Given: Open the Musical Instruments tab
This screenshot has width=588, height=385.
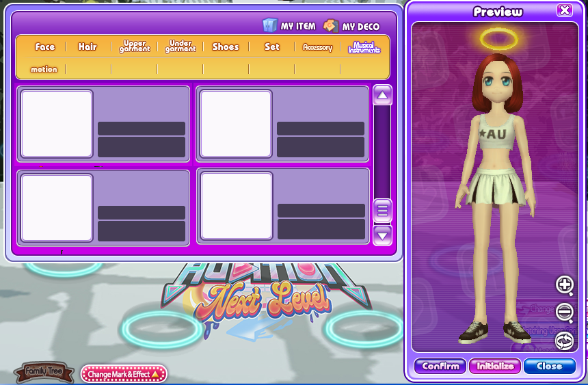Looking at the screenshot, I should tap(364, 47).
